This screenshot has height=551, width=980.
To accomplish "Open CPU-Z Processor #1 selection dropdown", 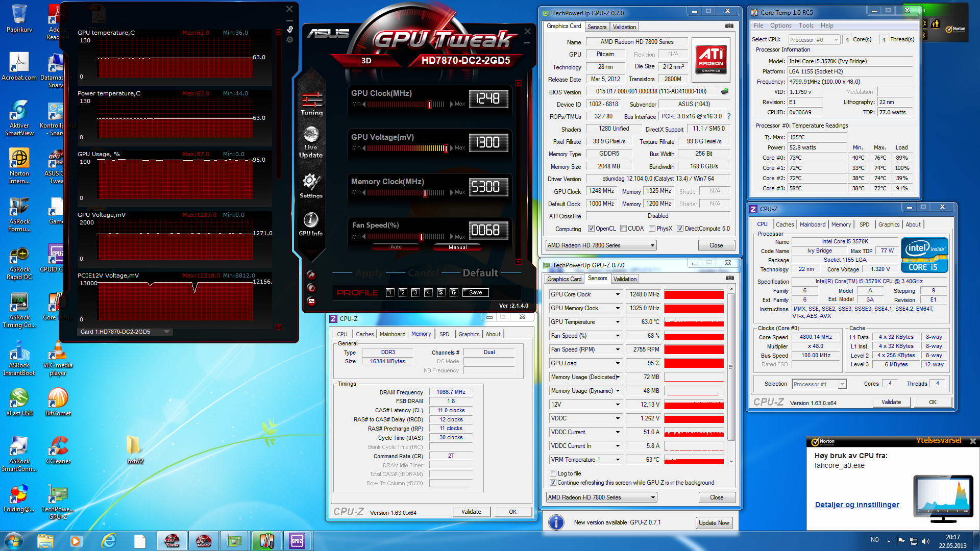I will click(819, 384).
